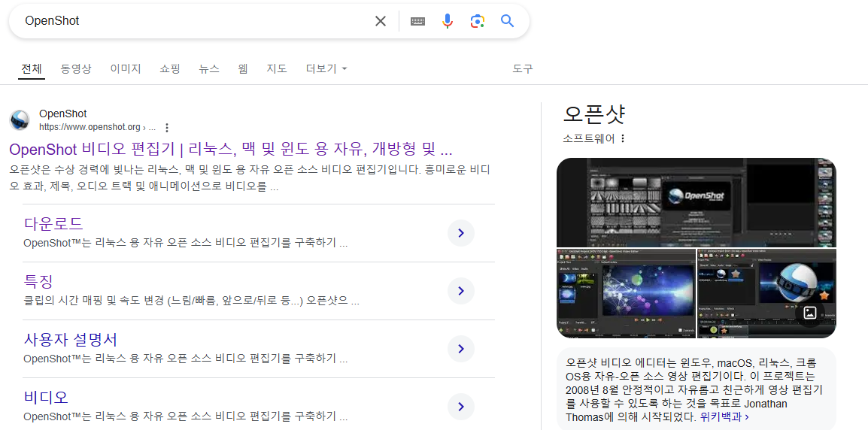
Task: Open the 비디오 sitelink
Action: point(46,397)
